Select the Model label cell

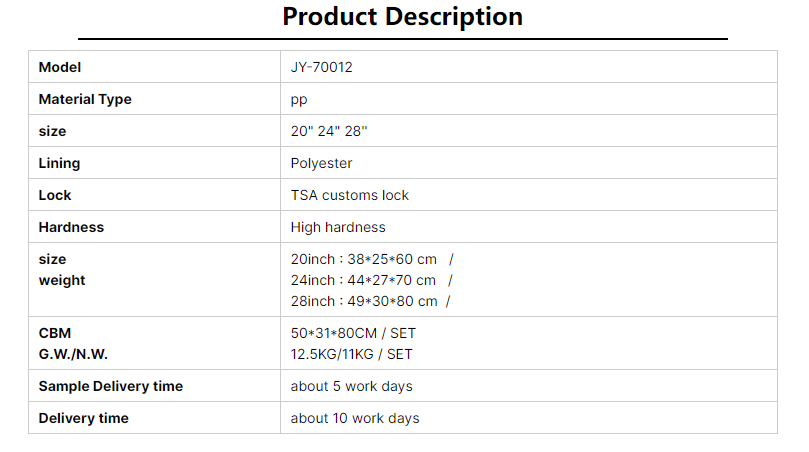pyautogui.click(x=154, y=67)
